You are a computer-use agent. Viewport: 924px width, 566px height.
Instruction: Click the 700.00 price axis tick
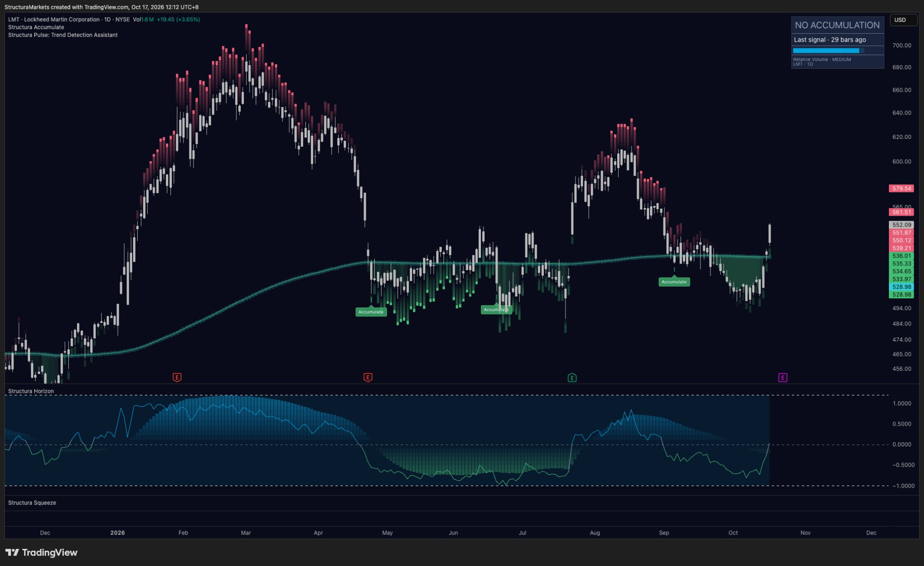(901, 45)
